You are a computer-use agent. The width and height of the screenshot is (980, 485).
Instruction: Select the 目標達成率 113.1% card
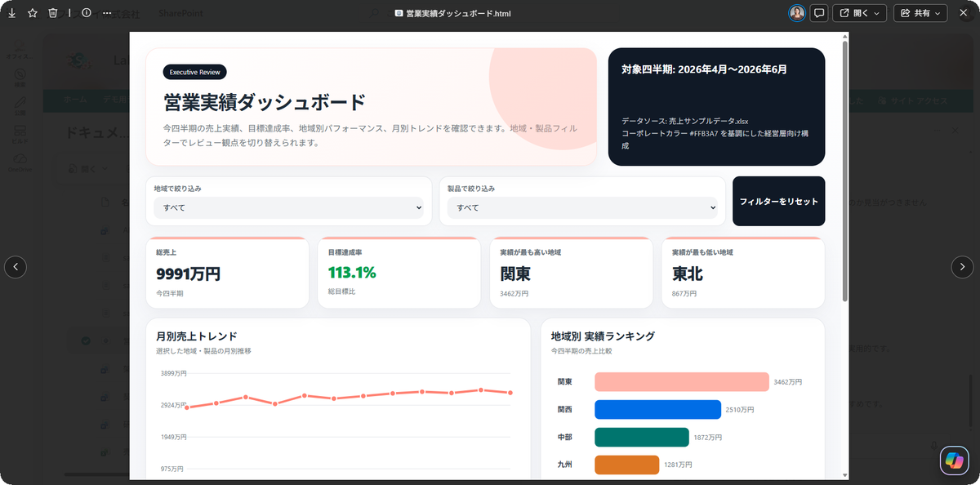399,273
